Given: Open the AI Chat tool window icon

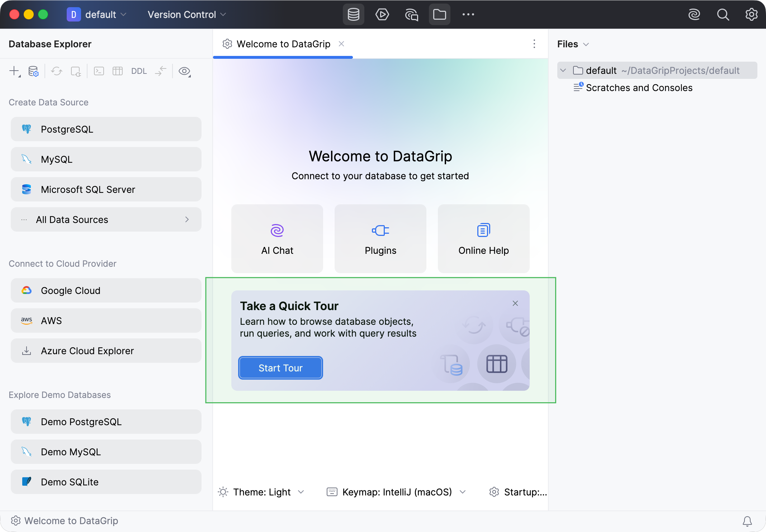Looking at the screenshot, I should pyautogui.click(x=411, y=15).
